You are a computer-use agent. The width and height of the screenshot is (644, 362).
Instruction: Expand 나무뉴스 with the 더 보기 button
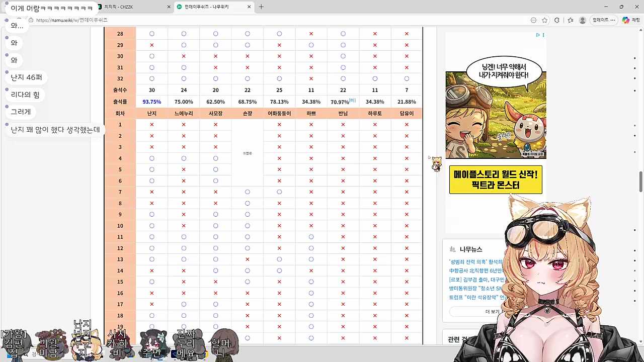pyautogui.click(x=492, y=312)
